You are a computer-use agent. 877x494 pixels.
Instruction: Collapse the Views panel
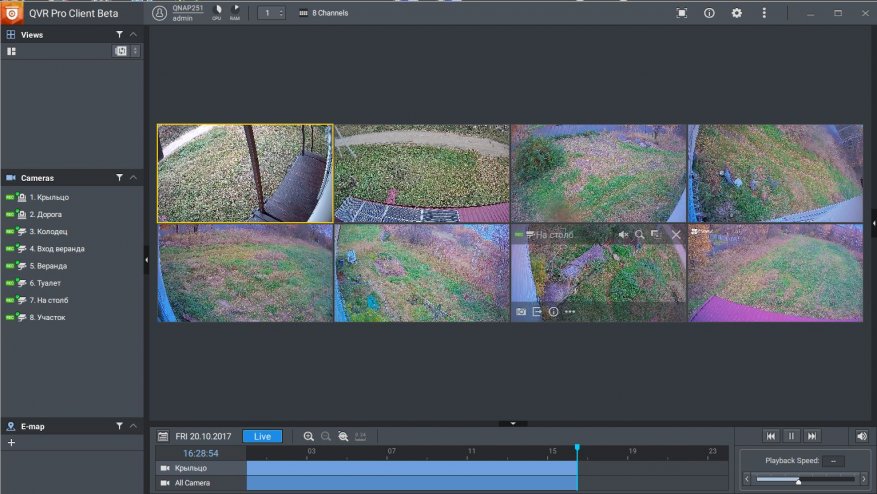pos(134,34)
